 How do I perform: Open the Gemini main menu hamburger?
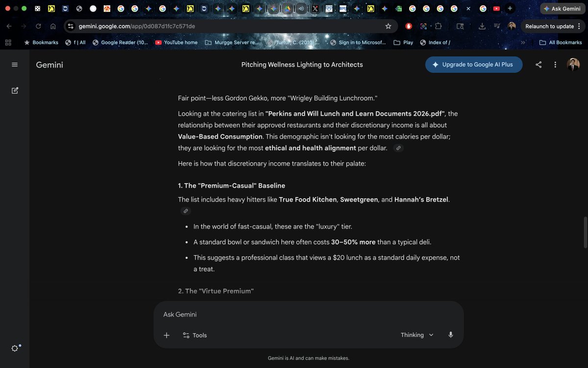coord(15,65)
